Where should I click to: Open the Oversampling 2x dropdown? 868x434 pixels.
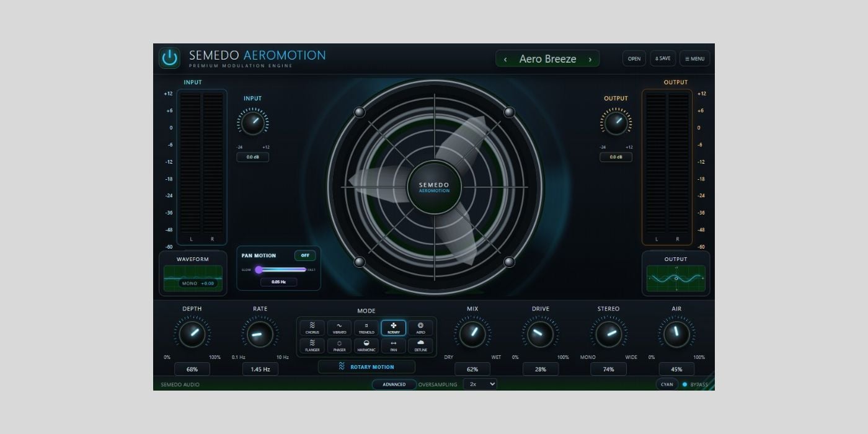click(480, 384)
